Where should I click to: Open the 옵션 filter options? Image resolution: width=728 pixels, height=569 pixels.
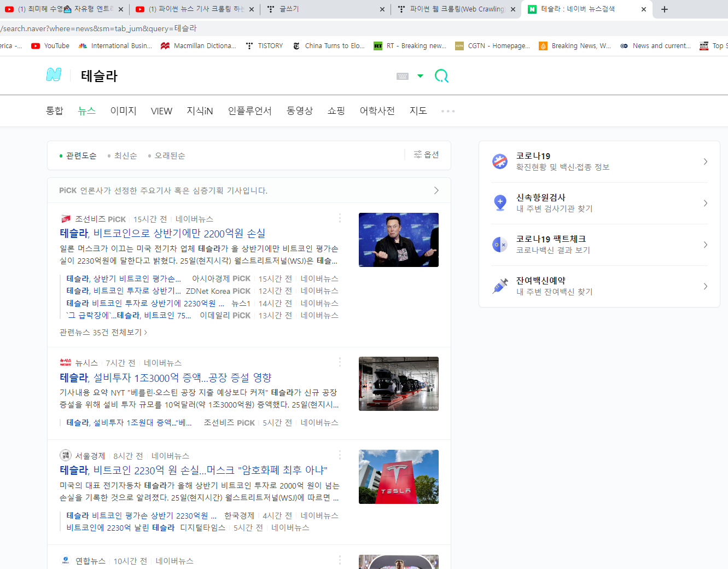point(426,155)
